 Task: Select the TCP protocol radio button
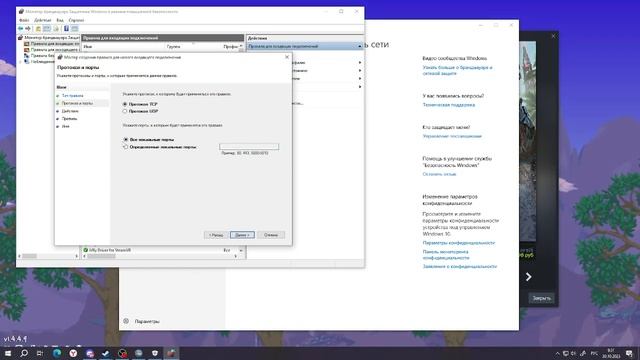click(125, 104)
